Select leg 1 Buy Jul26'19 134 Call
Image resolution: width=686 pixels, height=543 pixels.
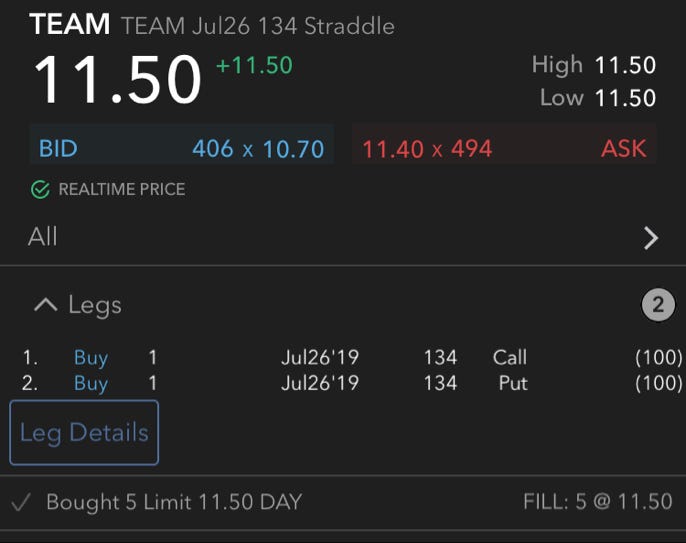point(352,357)
